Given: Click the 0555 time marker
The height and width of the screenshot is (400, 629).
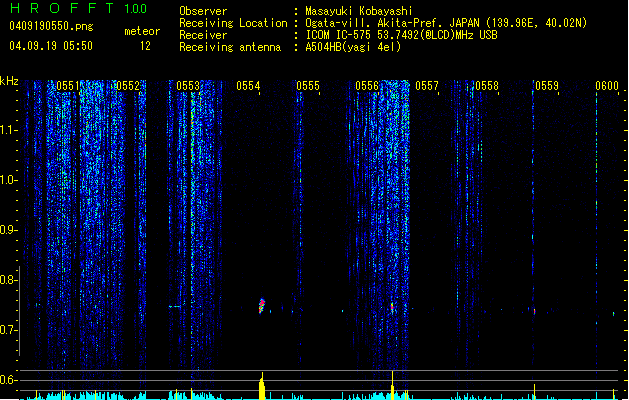Looking at the screenshot, I should pyautogui.click(x=308, y=85).
